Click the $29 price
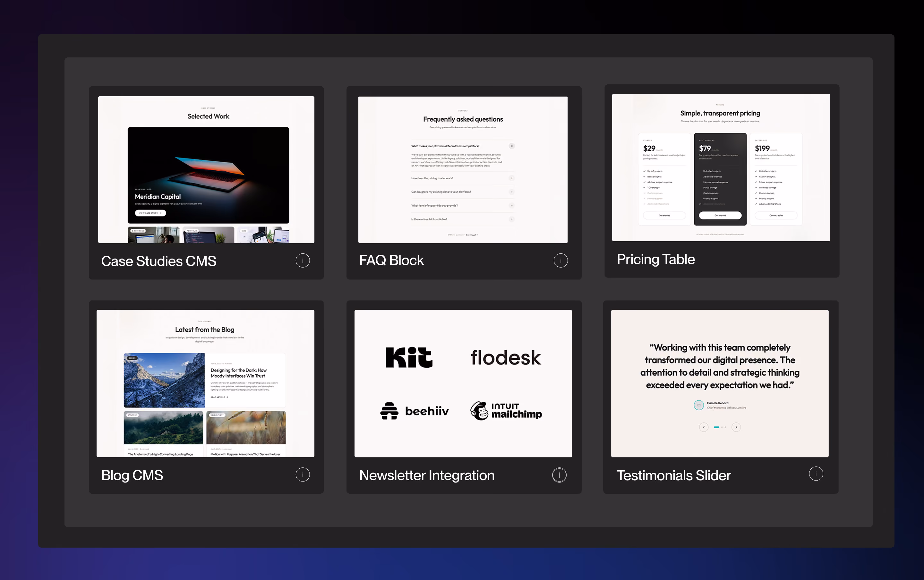This screenshot has width=924, height=580. [x=649, y=149]
